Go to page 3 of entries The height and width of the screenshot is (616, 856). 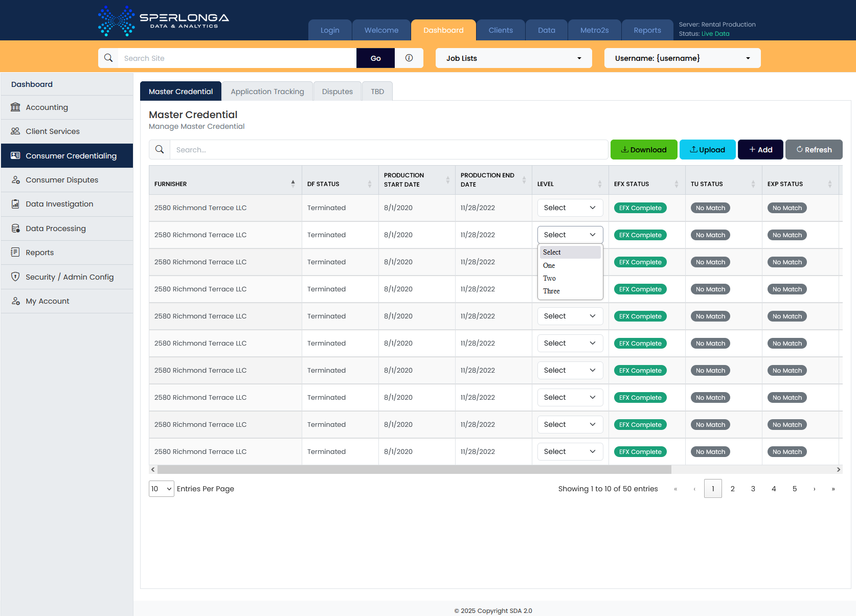click(x=753, y=489)
